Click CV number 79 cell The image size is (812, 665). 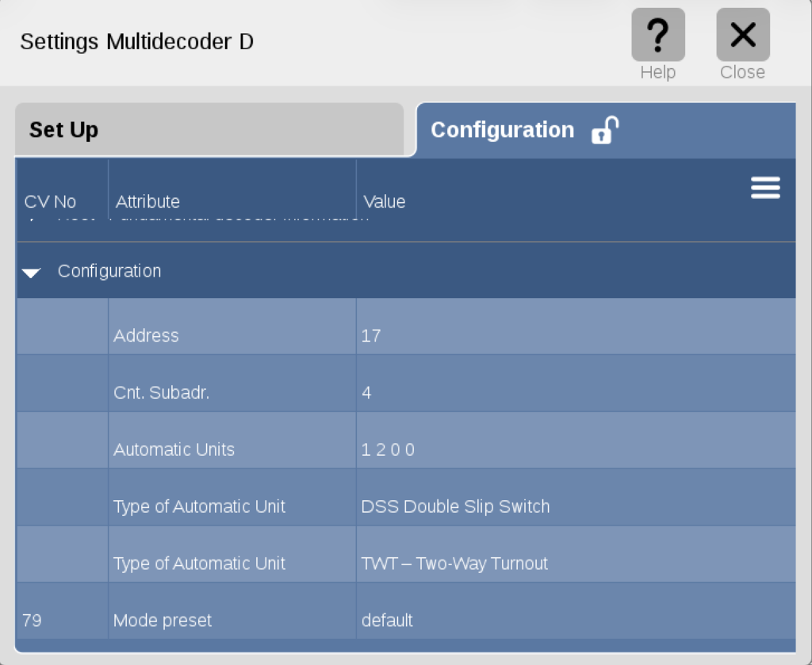click(33, 620)
